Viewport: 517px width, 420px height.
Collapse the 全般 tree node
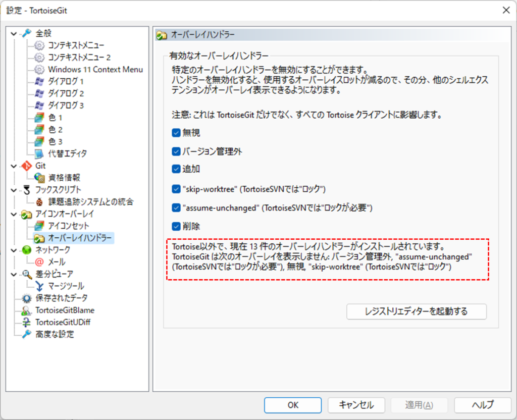[14, 33]
